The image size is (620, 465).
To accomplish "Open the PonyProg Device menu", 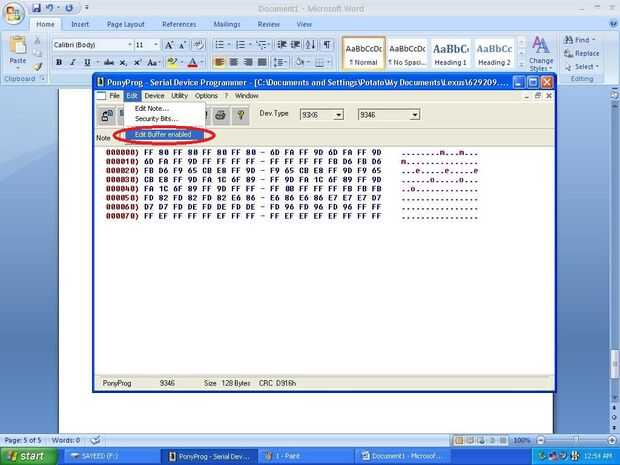I will (x=154, y=96).
